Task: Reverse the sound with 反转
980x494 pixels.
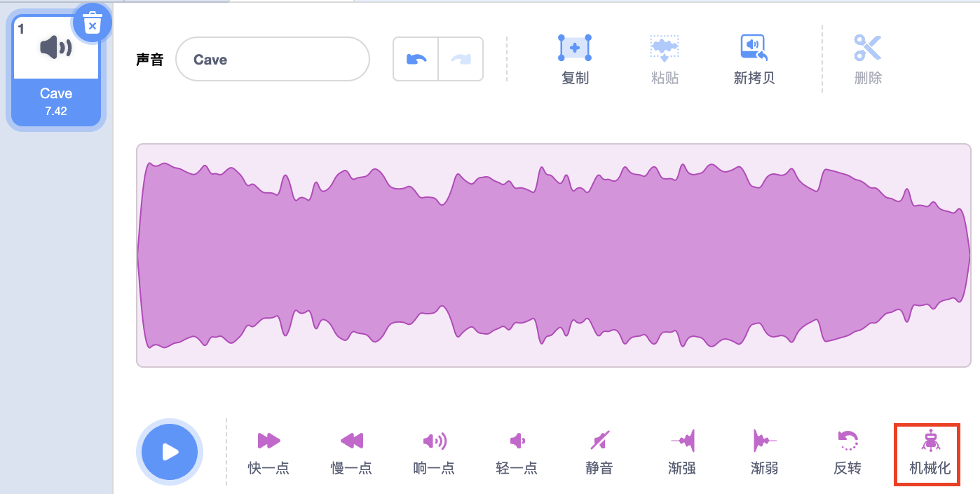Action: click(848, 441)
